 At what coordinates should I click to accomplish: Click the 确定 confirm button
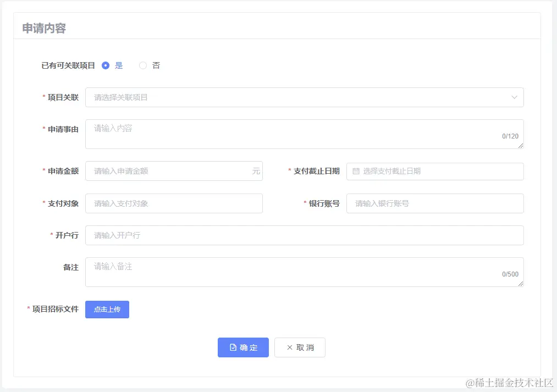(243, 347)
